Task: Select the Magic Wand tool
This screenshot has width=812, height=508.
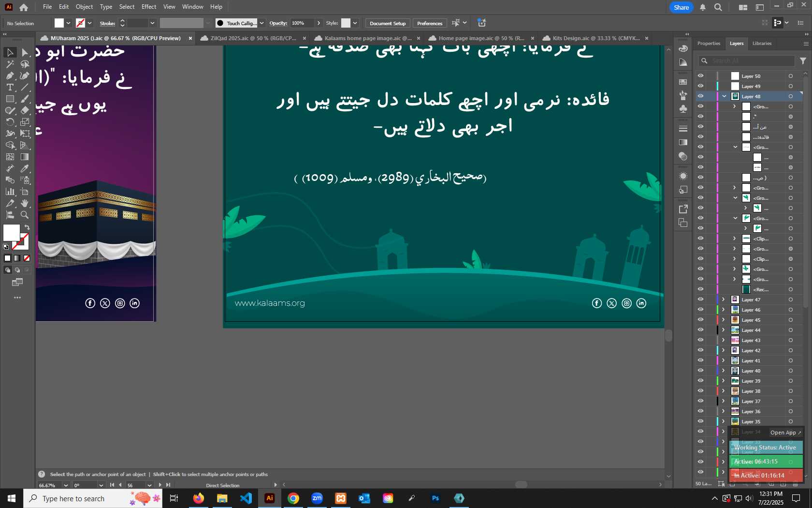Action: pos(10,64)
